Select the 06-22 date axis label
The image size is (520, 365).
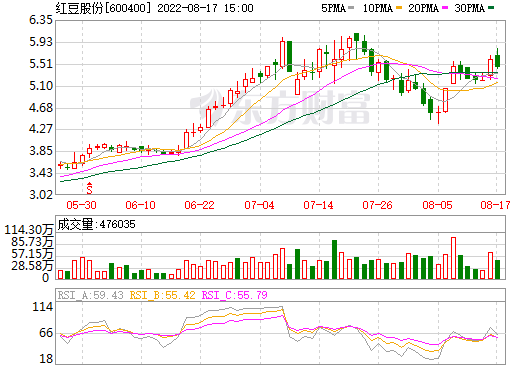(x=199, y=205)
